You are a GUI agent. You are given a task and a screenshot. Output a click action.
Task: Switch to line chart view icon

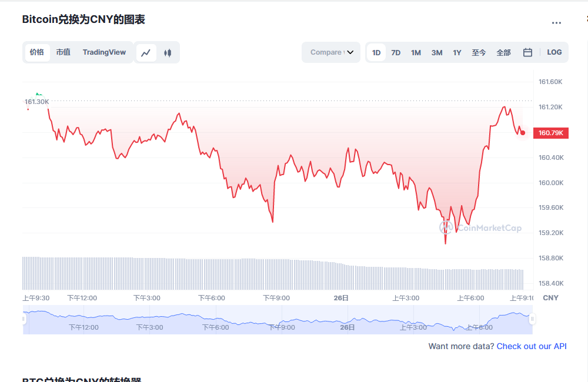point(146,52)
